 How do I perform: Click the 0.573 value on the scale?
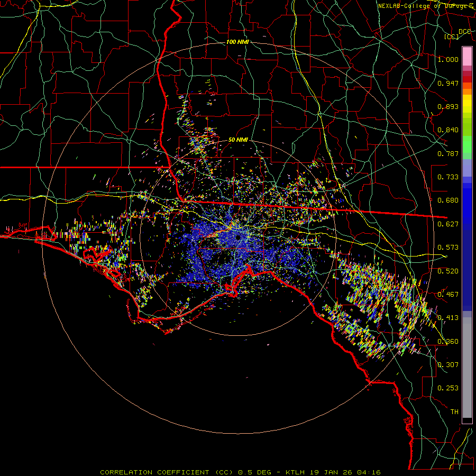tap(448, 248)
